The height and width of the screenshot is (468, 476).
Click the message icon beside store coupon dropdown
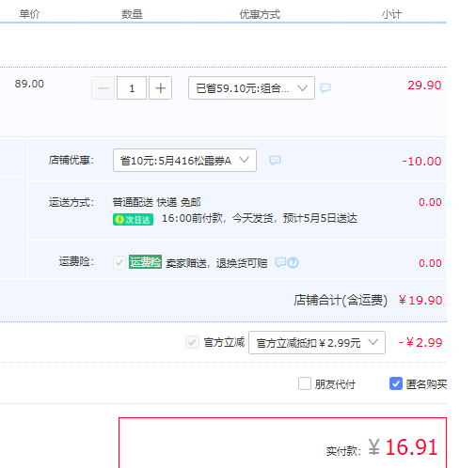275,161
